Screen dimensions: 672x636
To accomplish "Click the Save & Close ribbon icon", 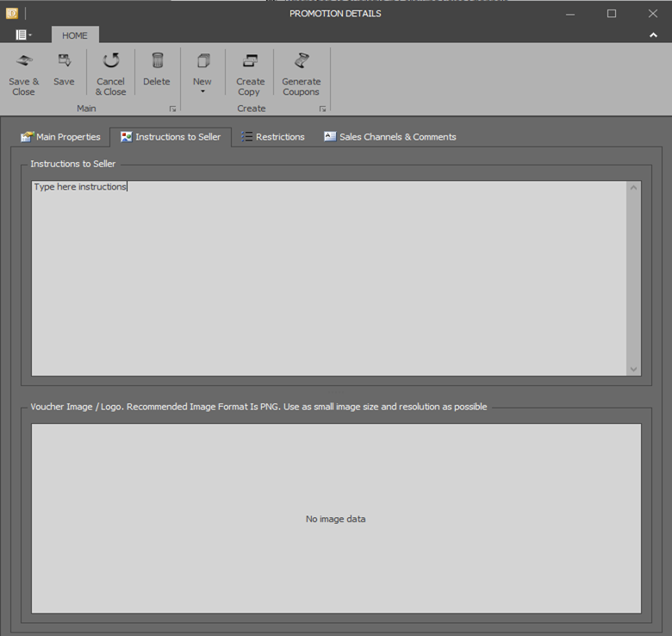I will coord(24,60).
